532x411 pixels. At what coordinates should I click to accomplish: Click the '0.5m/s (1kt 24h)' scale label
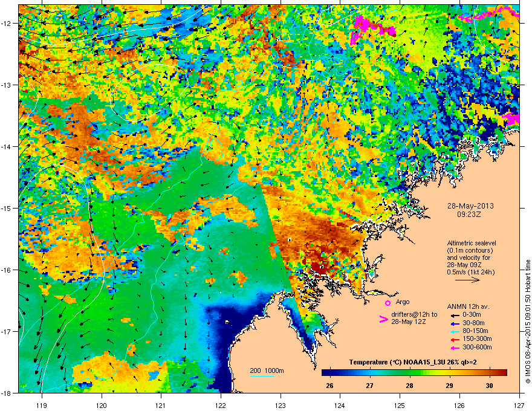470,272
